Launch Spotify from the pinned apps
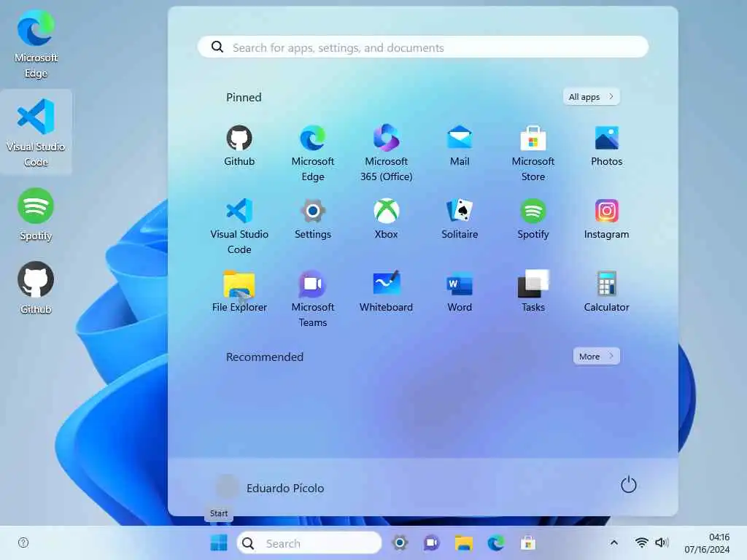 533,219
